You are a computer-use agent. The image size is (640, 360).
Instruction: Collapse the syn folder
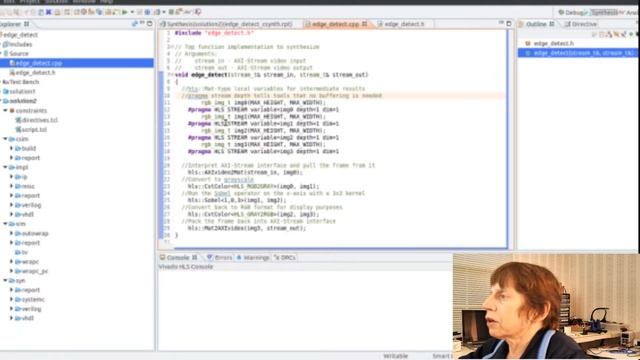click(5, 280)
